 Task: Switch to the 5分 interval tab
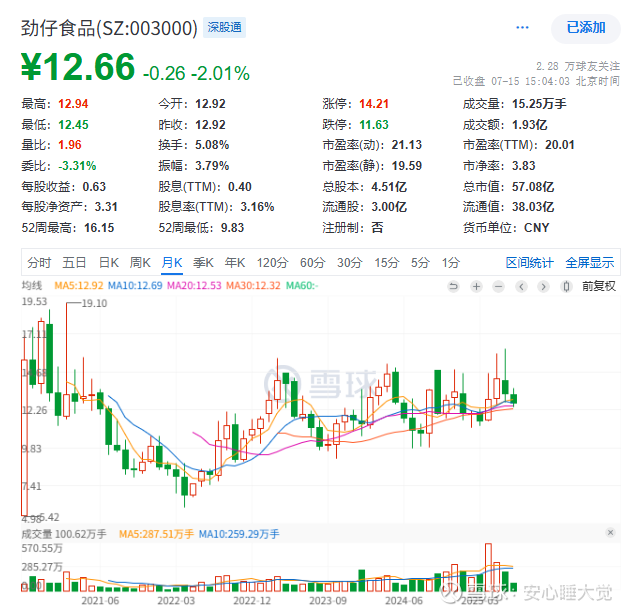click(420, 263)
